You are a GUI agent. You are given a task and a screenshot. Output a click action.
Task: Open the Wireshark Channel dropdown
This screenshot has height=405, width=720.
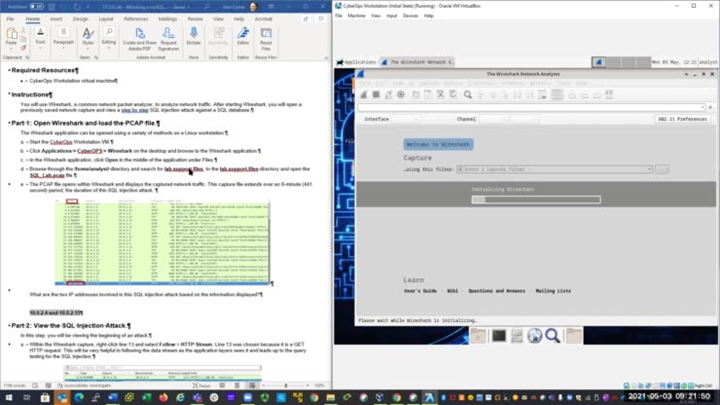point(493,119)
